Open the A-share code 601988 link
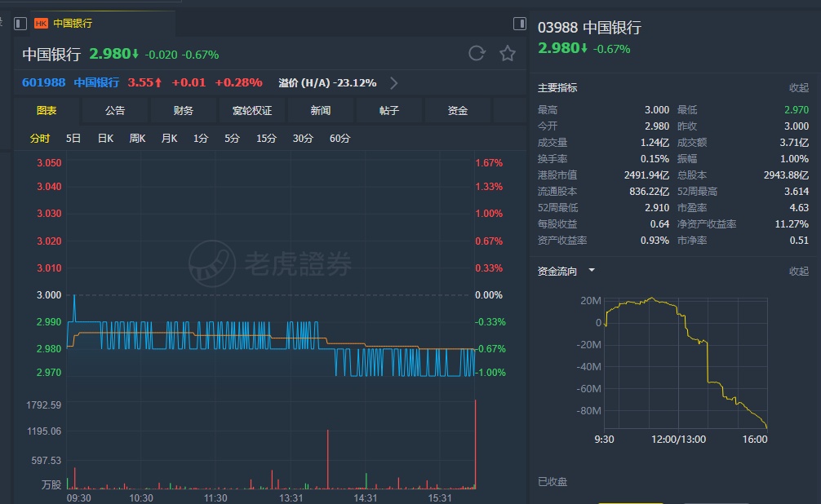Viewport: 821px width, 504px height. [43, 82]
